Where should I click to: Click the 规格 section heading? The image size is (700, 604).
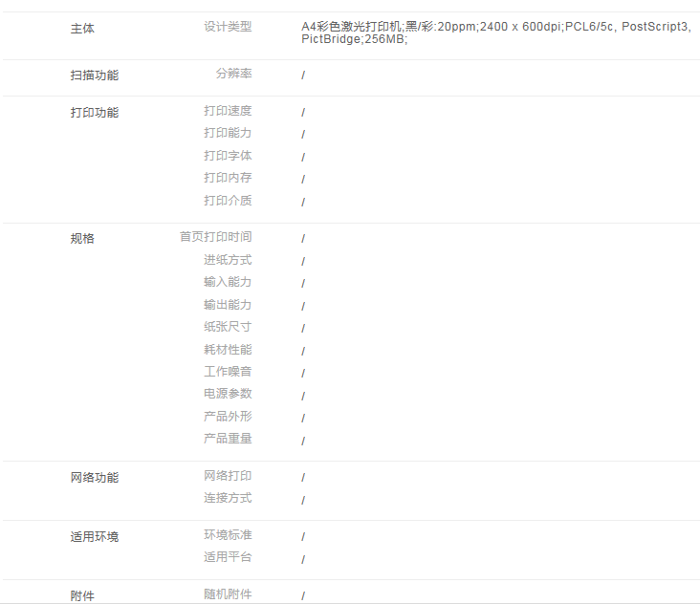click(x=82, y=239)
